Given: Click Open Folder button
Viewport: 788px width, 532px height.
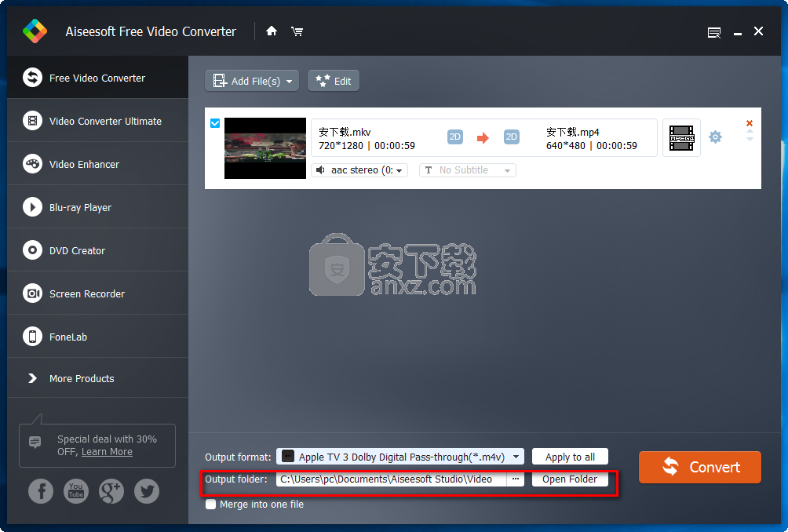Looking at the screenshot, I should (x=570, y=479).
